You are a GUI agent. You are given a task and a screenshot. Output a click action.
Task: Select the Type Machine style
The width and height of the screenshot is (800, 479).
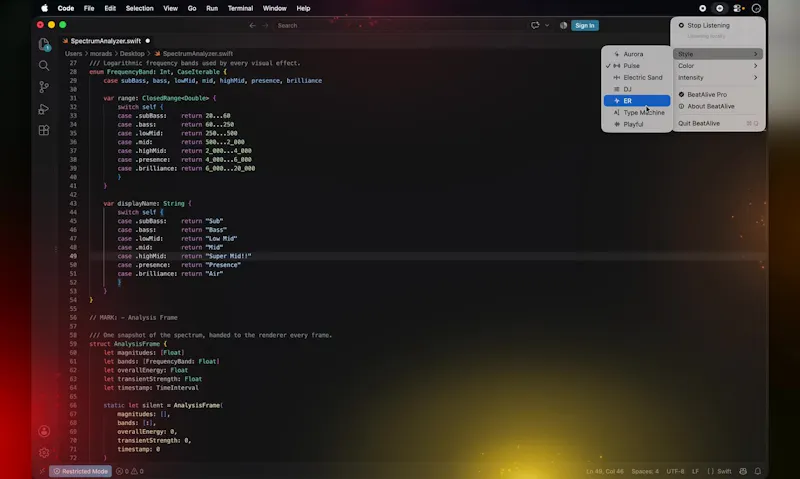637,112
